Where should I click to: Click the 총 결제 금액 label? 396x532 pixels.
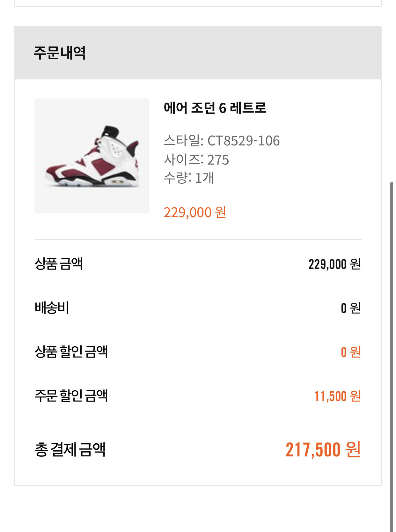pos(70,450)
